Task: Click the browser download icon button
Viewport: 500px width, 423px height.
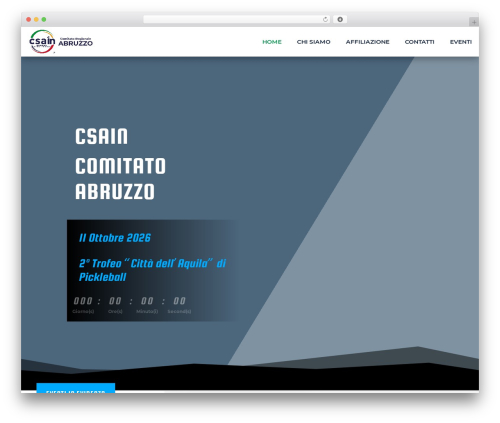Action: [x=340, y=20]
